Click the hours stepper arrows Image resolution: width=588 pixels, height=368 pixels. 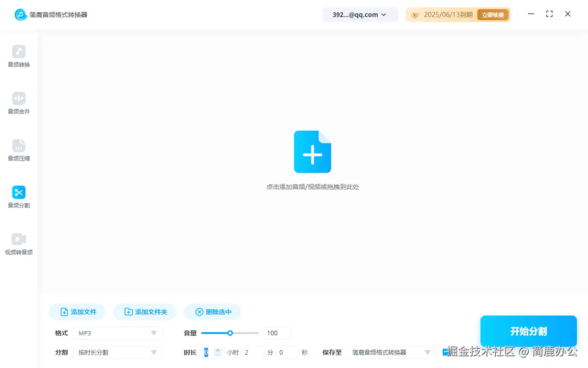pyautogui.click(x=218, y=352)
